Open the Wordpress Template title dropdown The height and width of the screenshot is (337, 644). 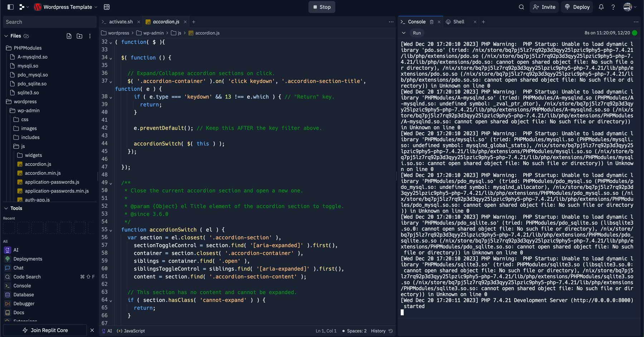point(95,7)
